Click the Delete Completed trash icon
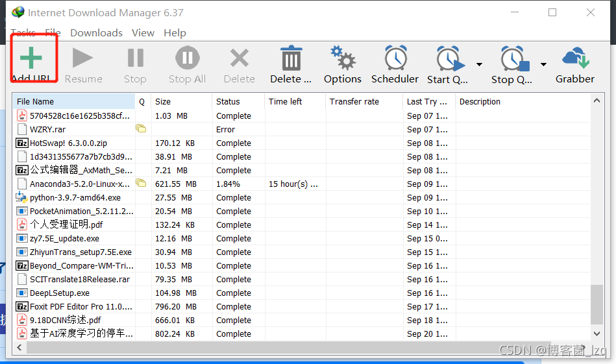The height and width of the screenshot is (364, 616). coord(291,58)
